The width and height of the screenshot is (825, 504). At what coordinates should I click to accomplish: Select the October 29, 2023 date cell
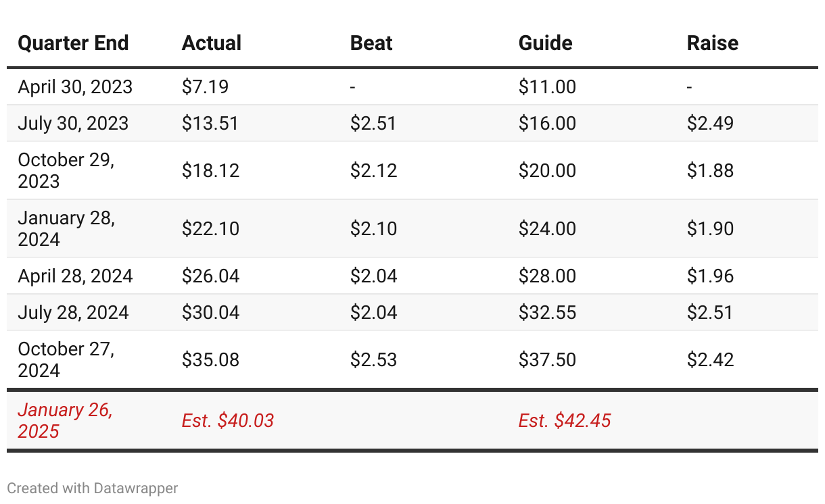point(66,170)
